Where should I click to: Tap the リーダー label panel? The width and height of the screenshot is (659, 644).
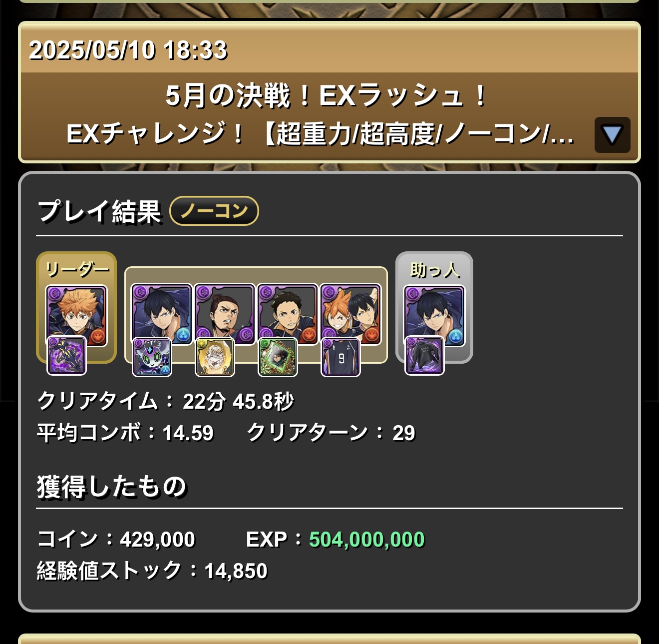77,270
